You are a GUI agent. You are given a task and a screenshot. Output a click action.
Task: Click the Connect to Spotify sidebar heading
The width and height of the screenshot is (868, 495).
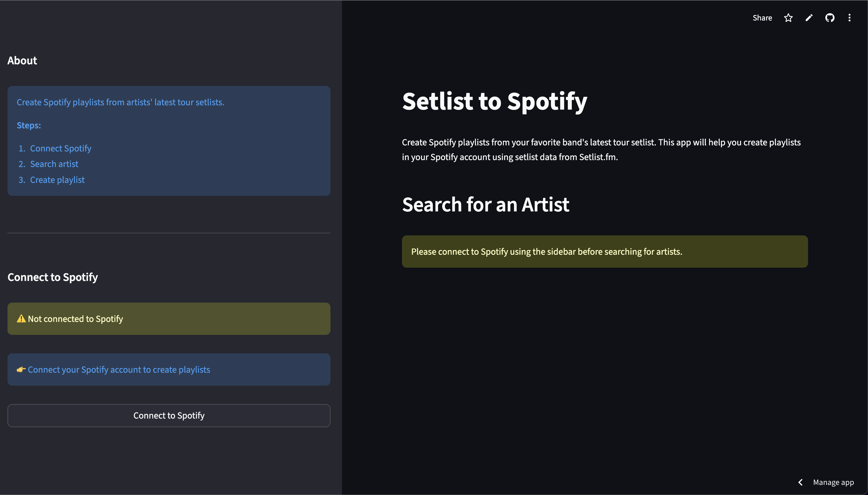(x=53, y=277)
